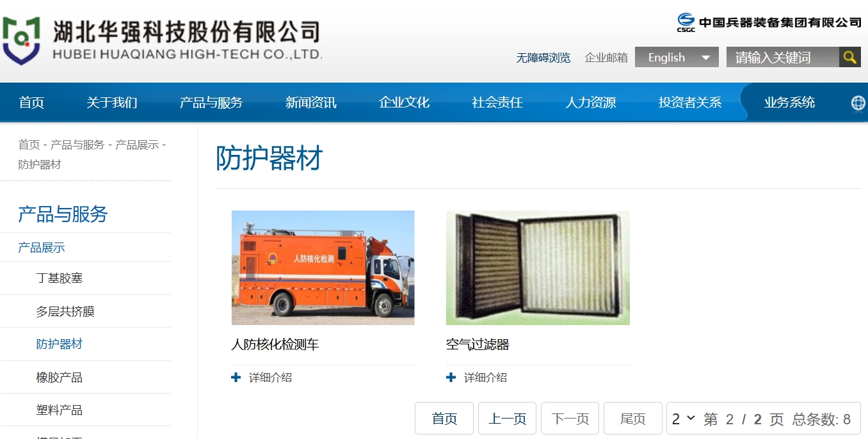
Task: Open 产品与服务 navigation menu item
Action: [x=211, y=102]
